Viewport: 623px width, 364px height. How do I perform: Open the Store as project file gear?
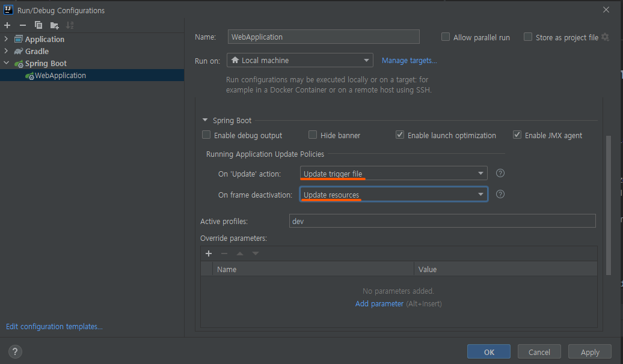tap(605, 37)
